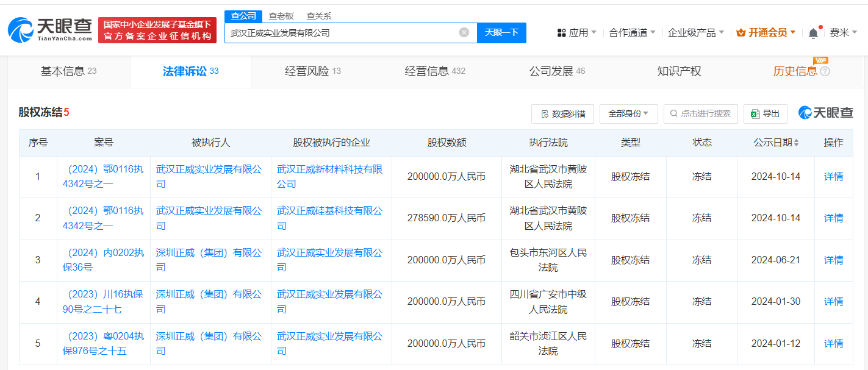The height and width of the screenshot is (370, 868).
Task: Open notifications via the bell icon
Action: click(813, 33)
